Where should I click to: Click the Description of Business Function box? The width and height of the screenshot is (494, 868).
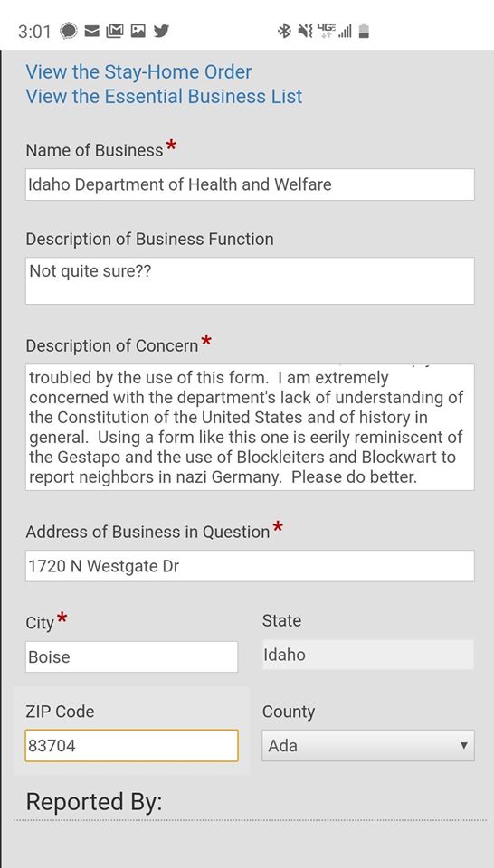[x=250, y=280]
